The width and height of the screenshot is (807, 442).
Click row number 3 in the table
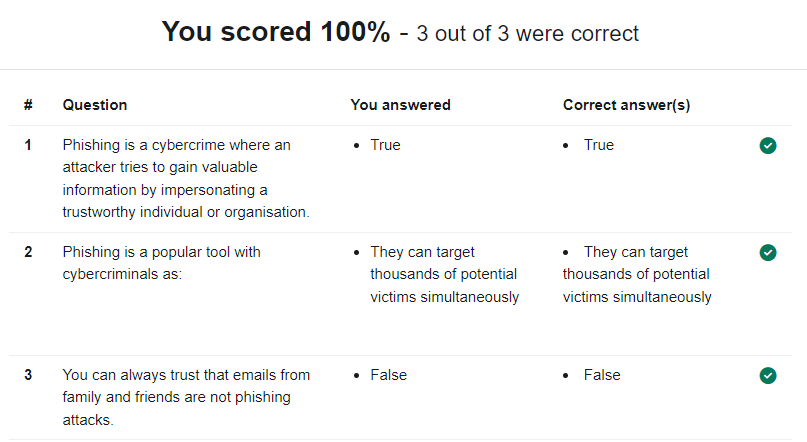tap(28, 375)
